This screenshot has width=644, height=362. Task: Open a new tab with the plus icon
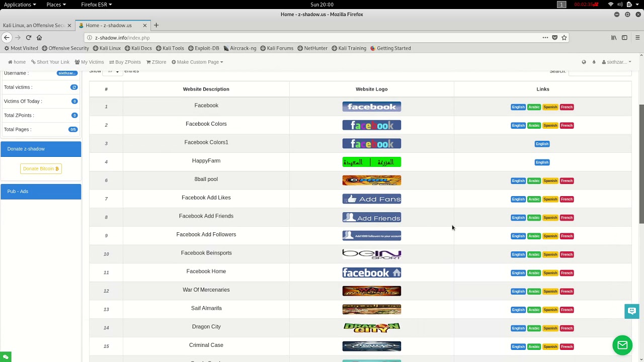tap(156, 25)
